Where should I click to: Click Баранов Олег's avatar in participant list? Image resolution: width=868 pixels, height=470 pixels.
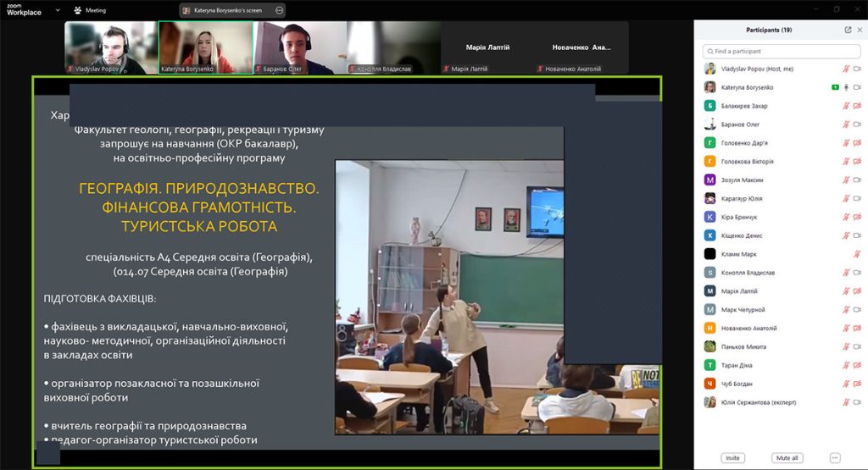pyautogui.click(x=709, y=124)
